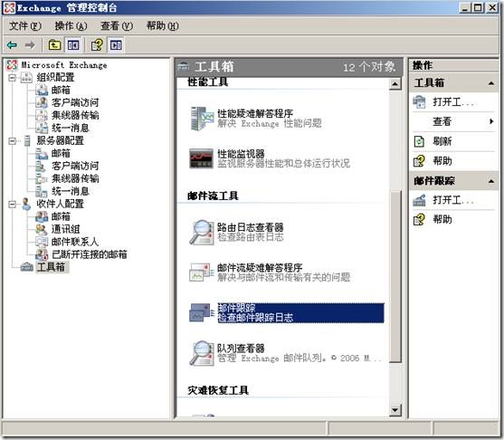Open the 查看 submenu in the actions pane

(453, 121)
